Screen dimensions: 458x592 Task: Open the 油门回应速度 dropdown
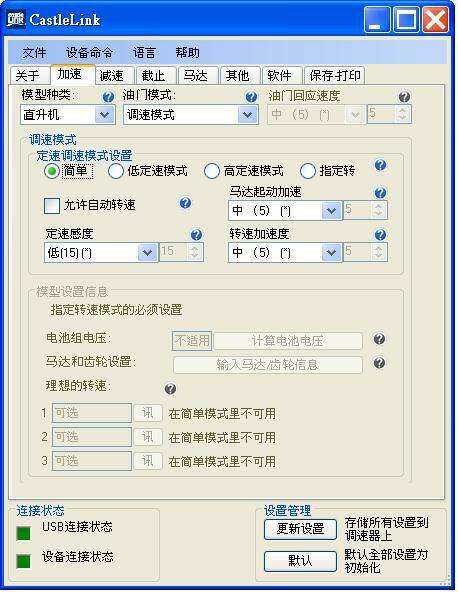pyautogui.click(x=316, y=114)
